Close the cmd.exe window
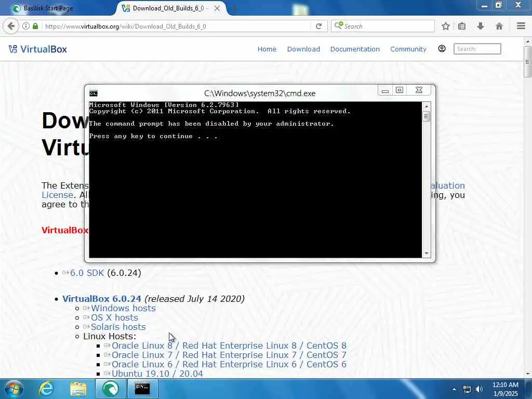The image size is (532, 399). [419, 90]
